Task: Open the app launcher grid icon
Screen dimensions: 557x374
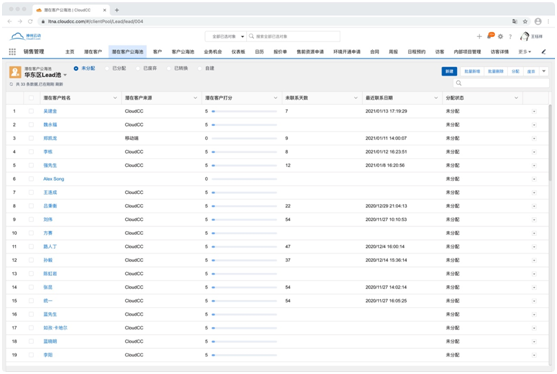Action: (x=12, y=52)
